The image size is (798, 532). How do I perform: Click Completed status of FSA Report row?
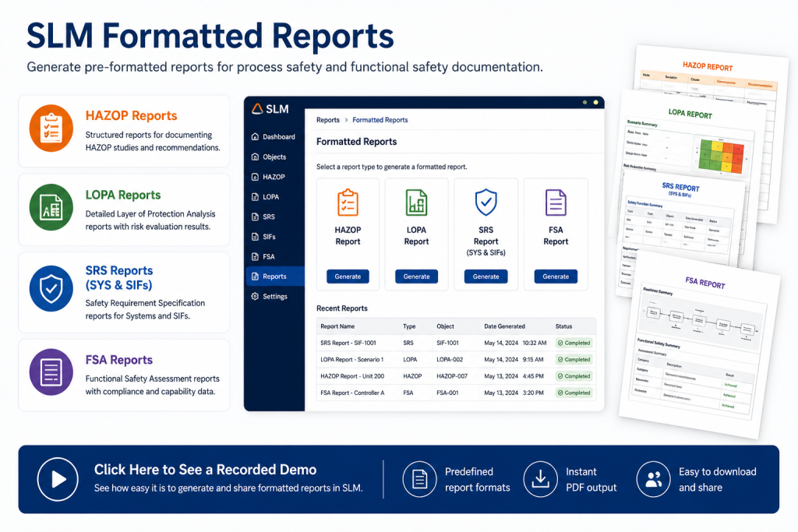tap(574, 393)
